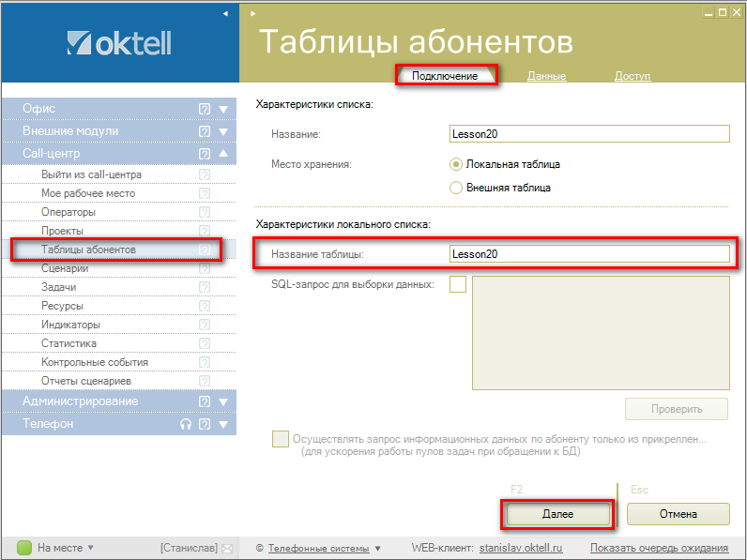Image resolution: width=747 pixels, height=560 pixels.
Task: Open Сценарии in the Call-центр menu
Action: point(65,268)
